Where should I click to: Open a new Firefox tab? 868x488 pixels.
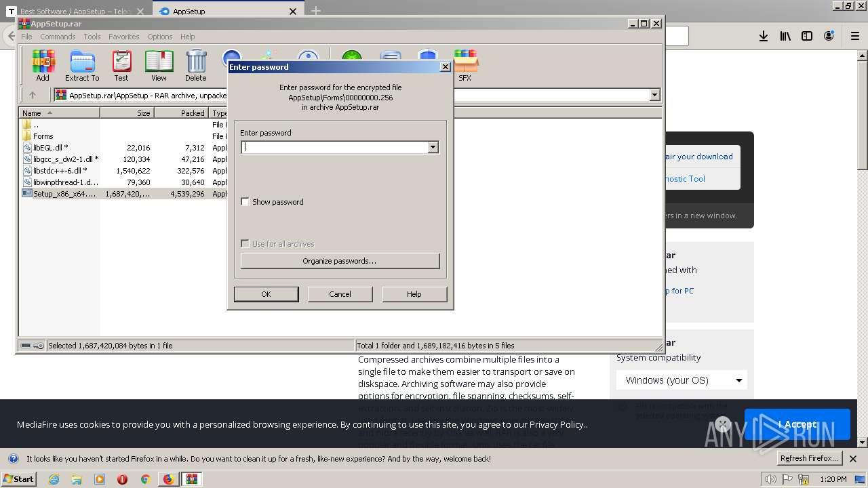click(x=316, y=11)
